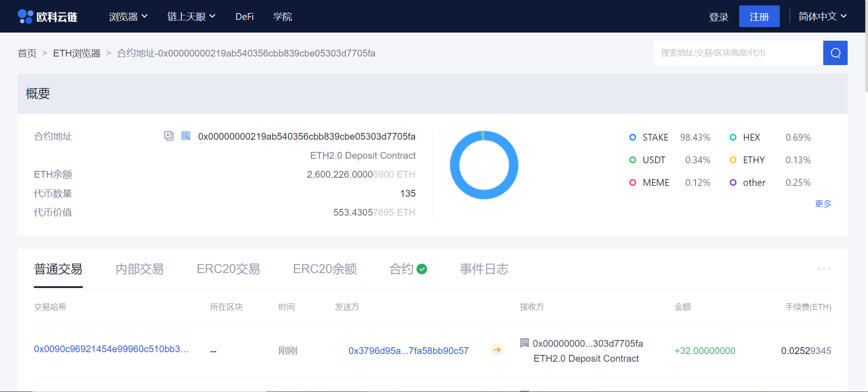Screen dimensions: 868x392
Task: Click receiver address 0x00000000...303d7705fa
Action: tap(588, 344)
